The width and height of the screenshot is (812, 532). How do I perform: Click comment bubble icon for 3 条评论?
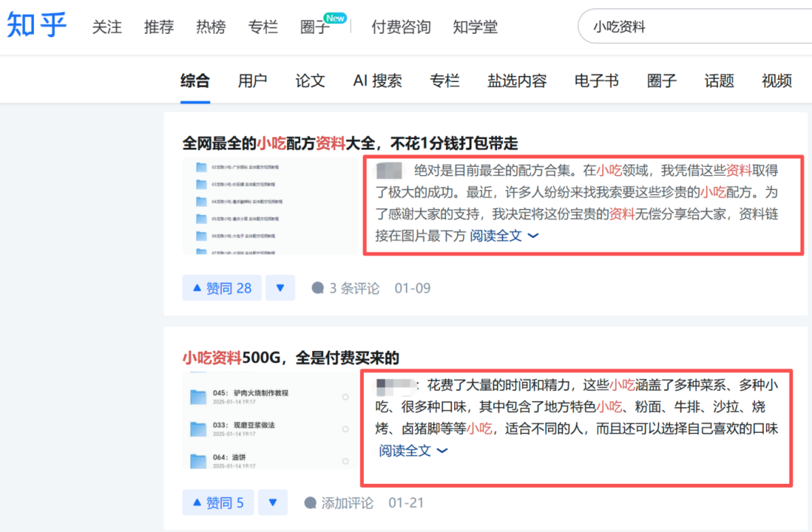tap(318, 288)
